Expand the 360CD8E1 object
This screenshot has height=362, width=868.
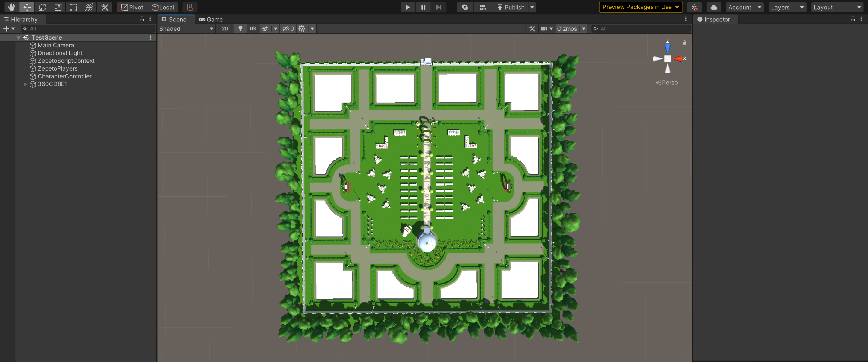25,84
